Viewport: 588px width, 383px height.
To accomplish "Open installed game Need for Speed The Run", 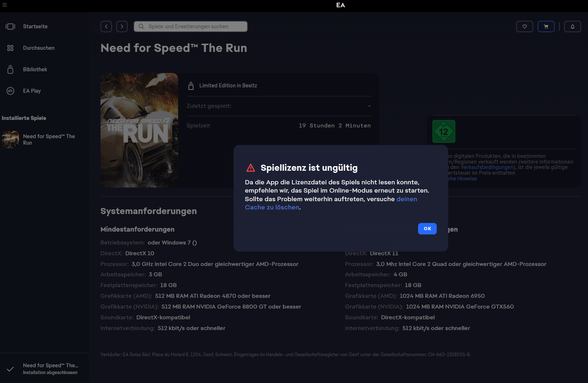I will pos(49,140).
